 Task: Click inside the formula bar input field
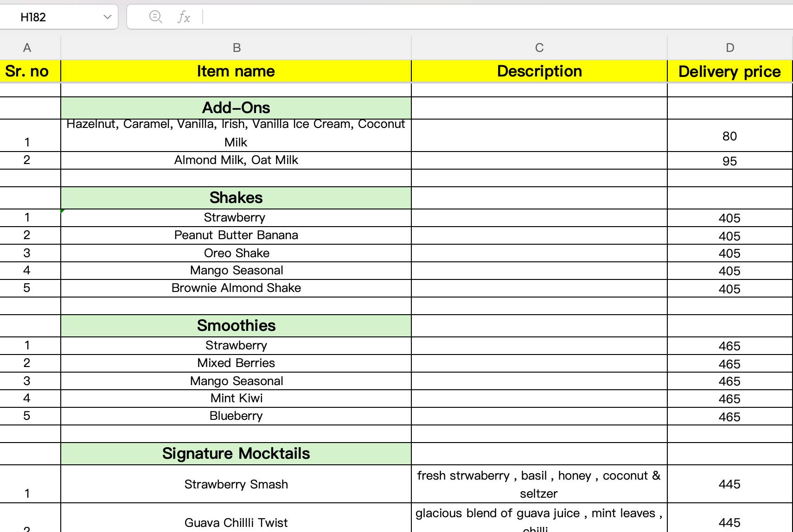click(x=464, y=17)
